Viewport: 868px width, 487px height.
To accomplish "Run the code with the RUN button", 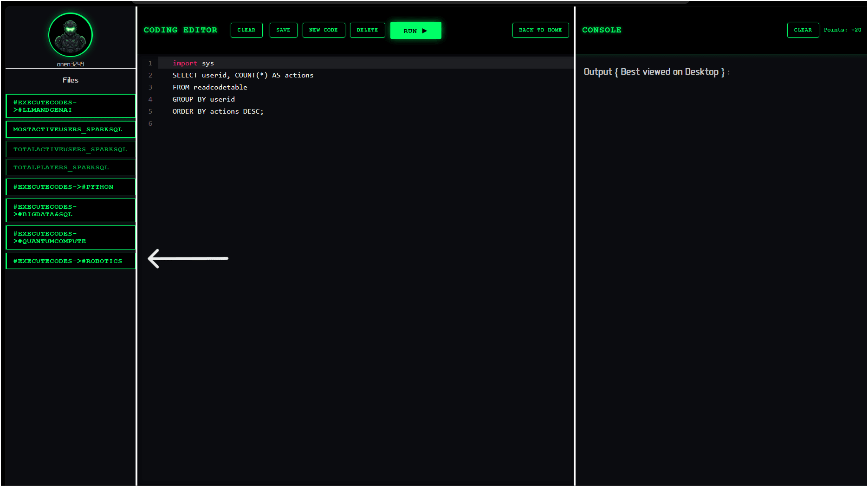I will 415,31.
